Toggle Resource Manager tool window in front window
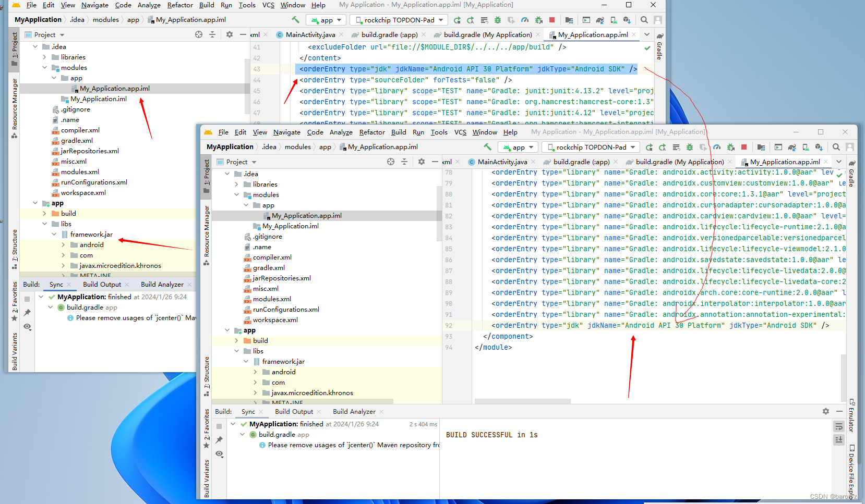Image resolution: width=865 pixels, height=504 pixels. coord(207,235)
